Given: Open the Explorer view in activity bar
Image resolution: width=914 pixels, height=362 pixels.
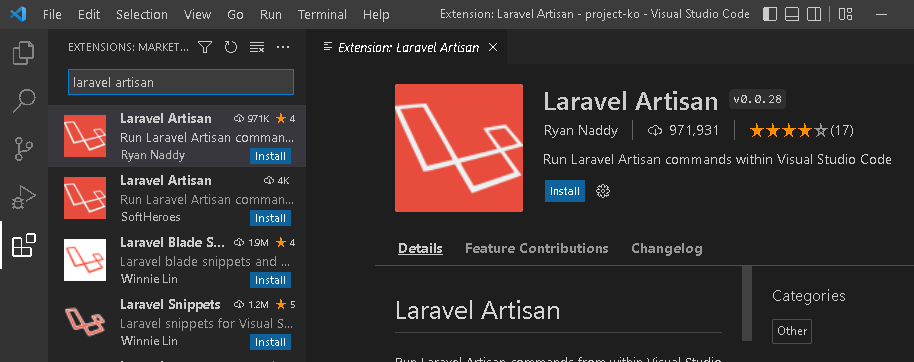Looking at the screenshot, I should pos(24,53).
